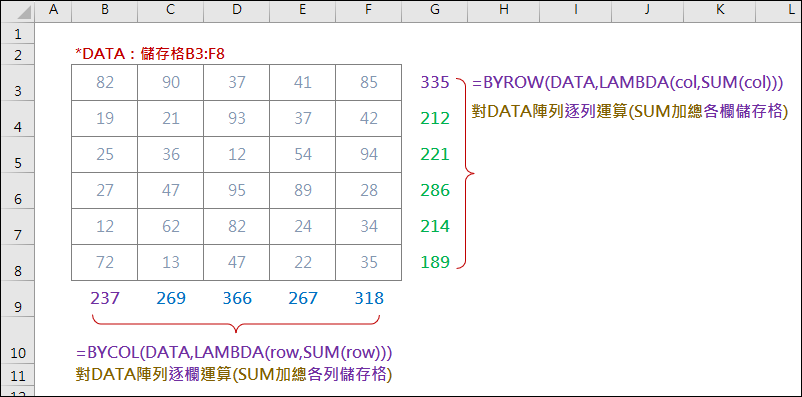Click cell F8 containing 35

pyautogui.click(x=369, y=262)
